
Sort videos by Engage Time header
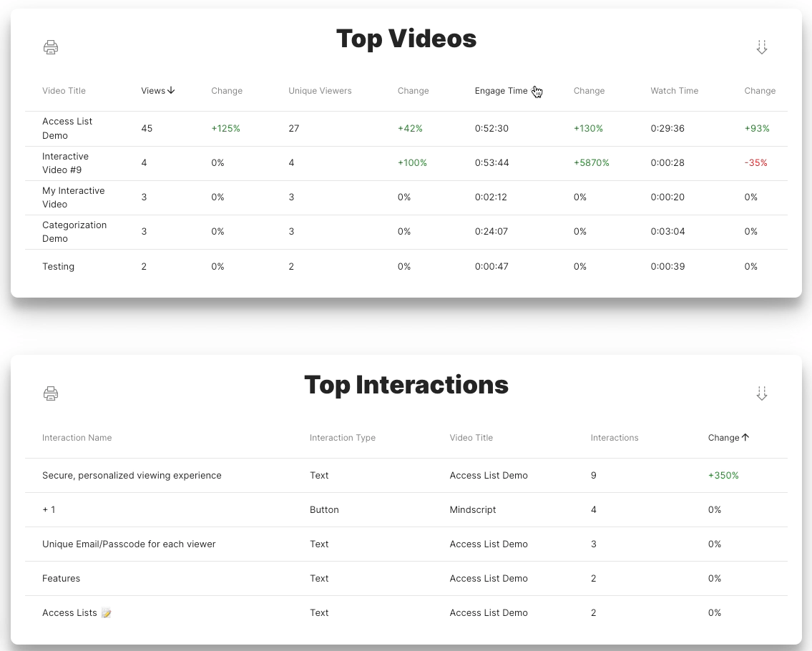[501, 91]
